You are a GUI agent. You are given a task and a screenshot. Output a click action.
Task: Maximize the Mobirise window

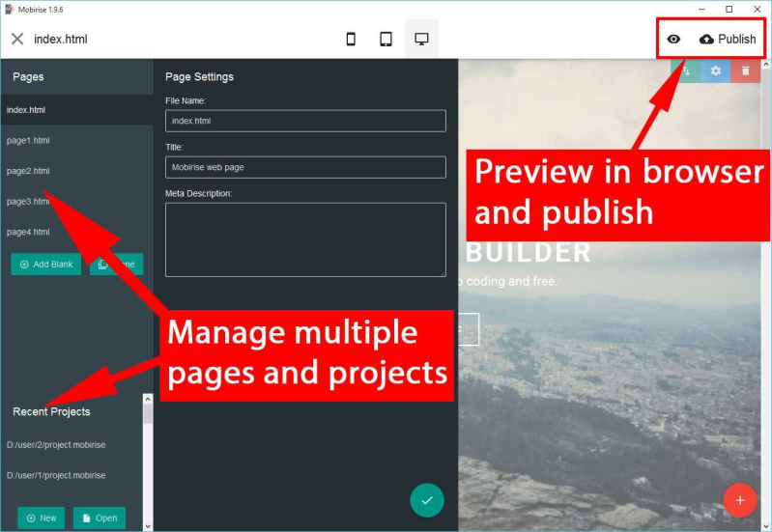729,10
